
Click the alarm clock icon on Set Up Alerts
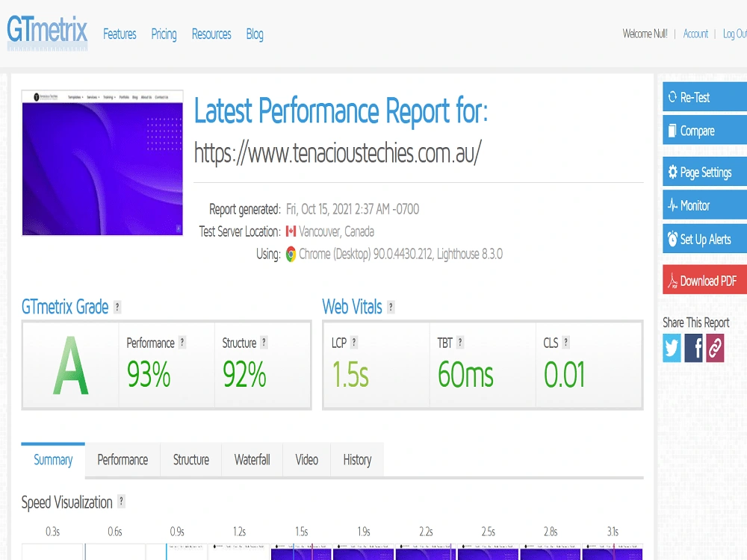pyautogui.click(x=672, y=239)
